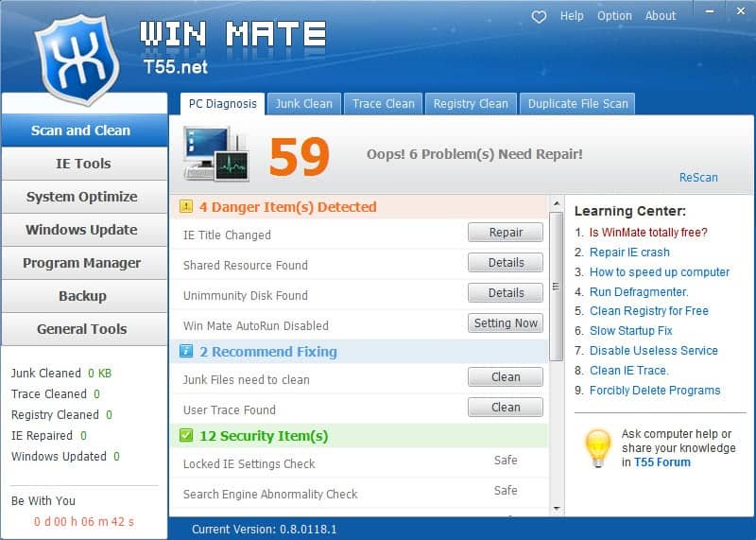Open the About menu

click(x=661, y=16)
